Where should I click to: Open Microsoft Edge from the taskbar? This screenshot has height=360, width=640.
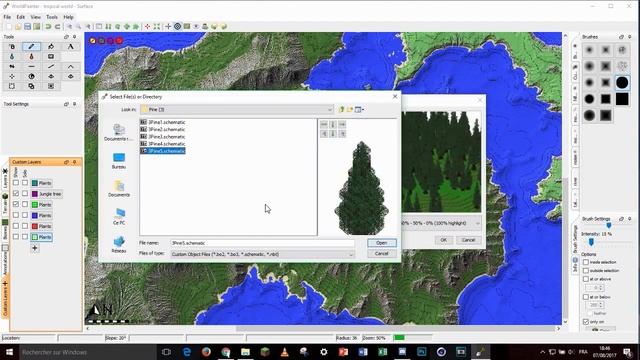[187, 351]
